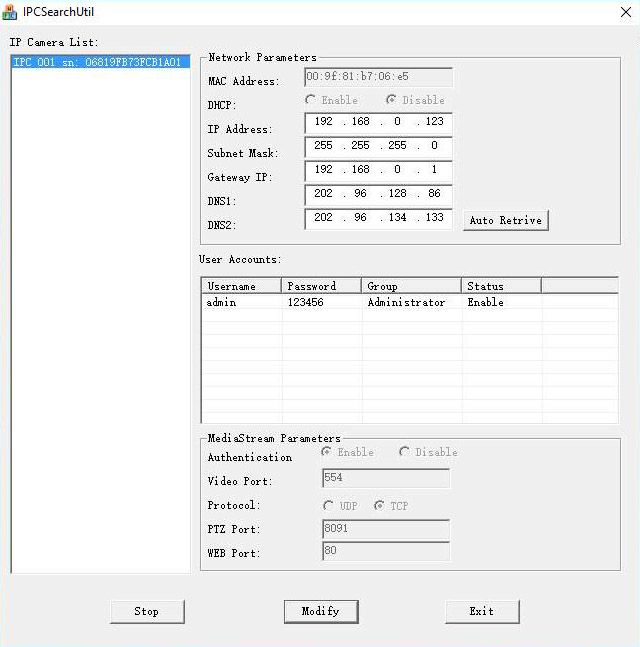640x647 pixels.
Task: Click into the DNS1 address field
Action: tap(378, 194)
